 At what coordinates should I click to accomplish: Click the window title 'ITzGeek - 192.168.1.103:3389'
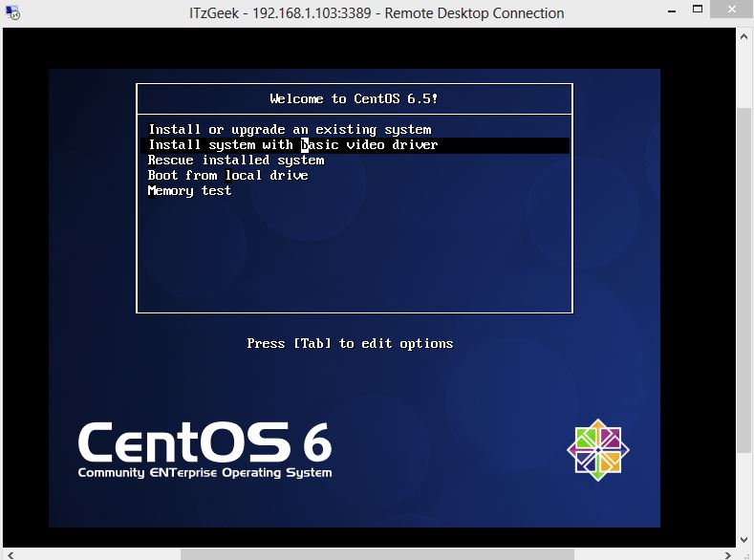click(x=280, y=13)
